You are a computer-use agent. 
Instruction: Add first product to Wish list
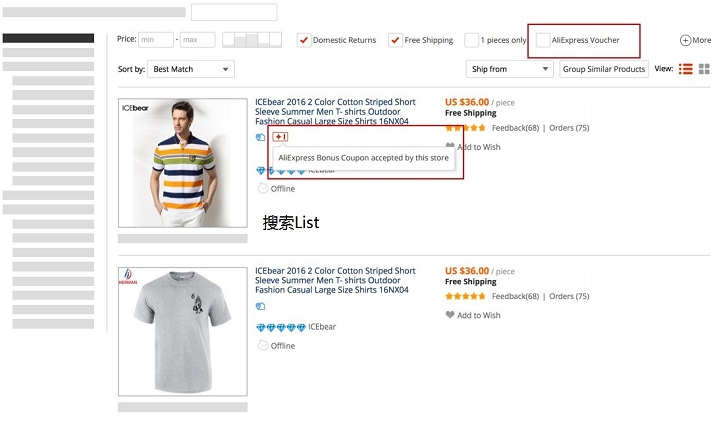pyautogui.click(x=473, y=147)
